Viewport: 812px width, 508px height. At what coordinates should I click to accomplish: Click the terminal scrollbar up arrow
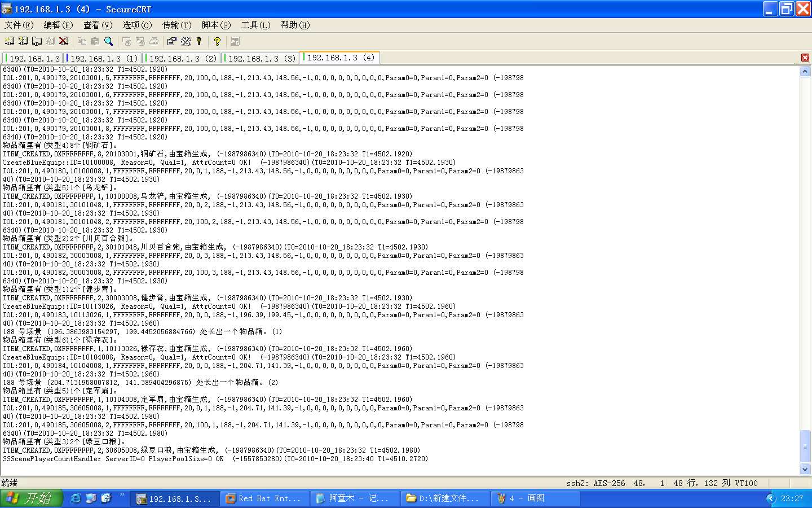[x=805, y=72]
